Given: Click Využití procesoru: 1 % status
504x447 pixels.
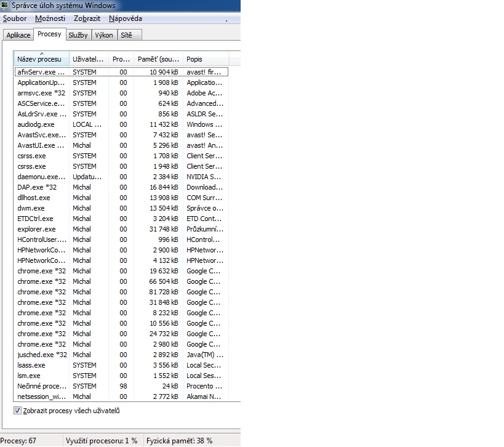Looking at the screenshot, I should pos(102,441).
